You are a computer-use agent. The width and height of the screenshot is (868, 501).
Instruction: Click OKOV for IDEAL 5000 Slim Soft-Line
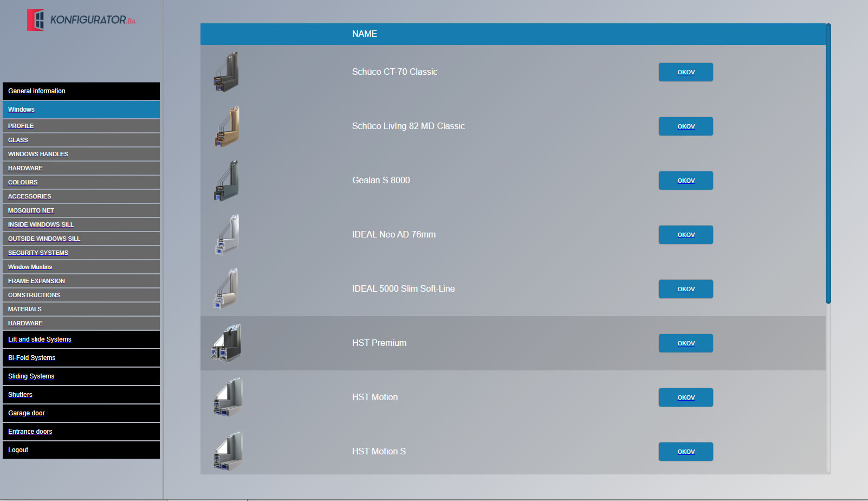pyautogui.click(x=686, y=289)
